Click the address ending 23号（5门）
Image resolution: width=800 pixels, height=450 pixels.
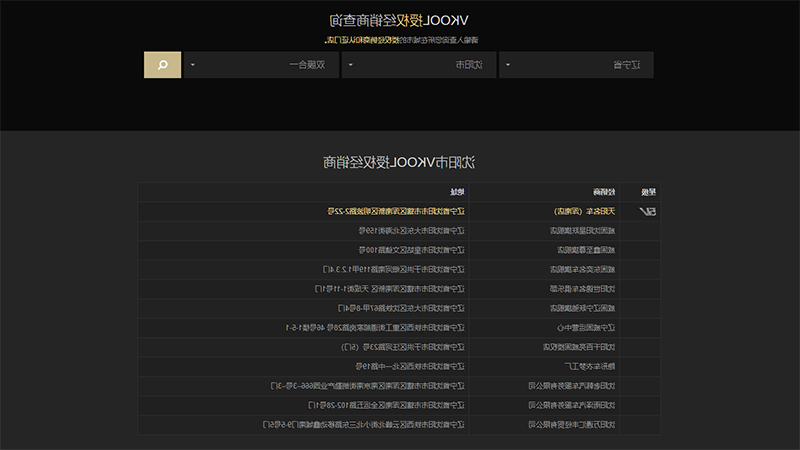(x=403, y=347)
